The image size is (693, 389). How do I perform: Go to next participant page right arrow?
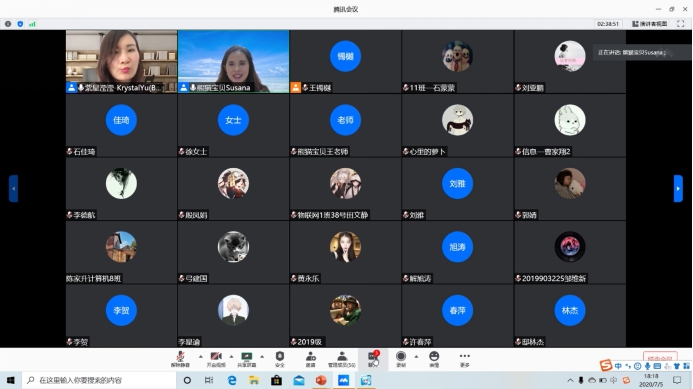click(678, 189)
